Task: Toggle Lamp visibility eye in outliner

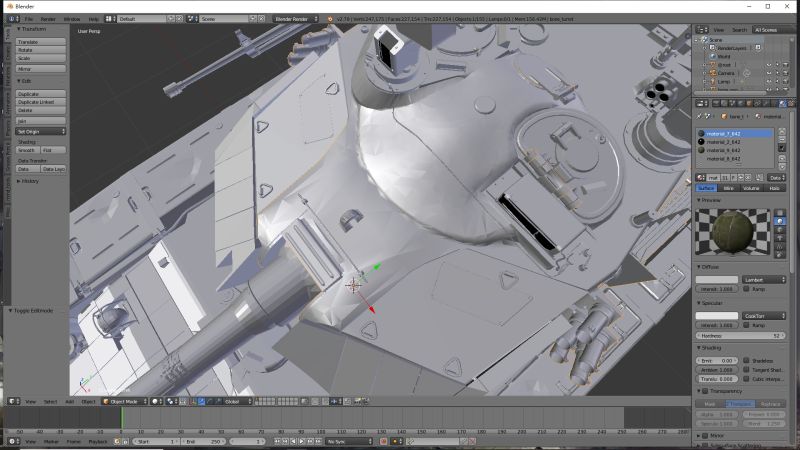Action: pos(769,81)
